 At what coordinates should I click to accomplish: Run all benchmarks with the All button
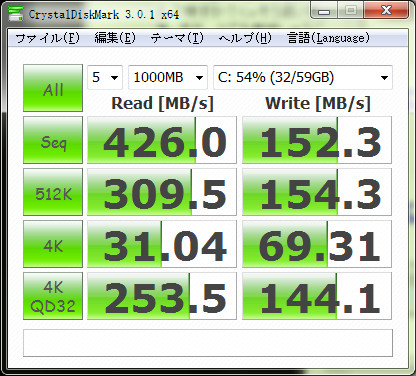point(53,88)
